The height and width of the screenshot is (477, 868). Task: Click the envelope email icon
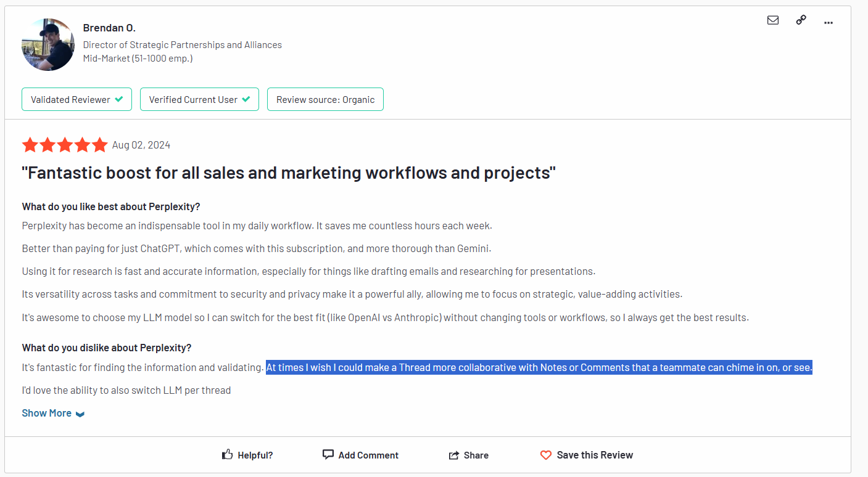(772, 20)
